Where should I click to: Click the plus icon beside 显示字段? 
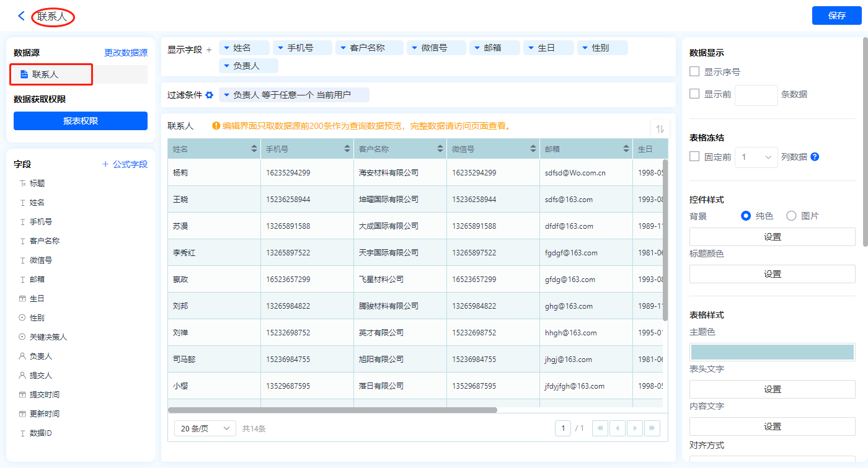[209, 50]
